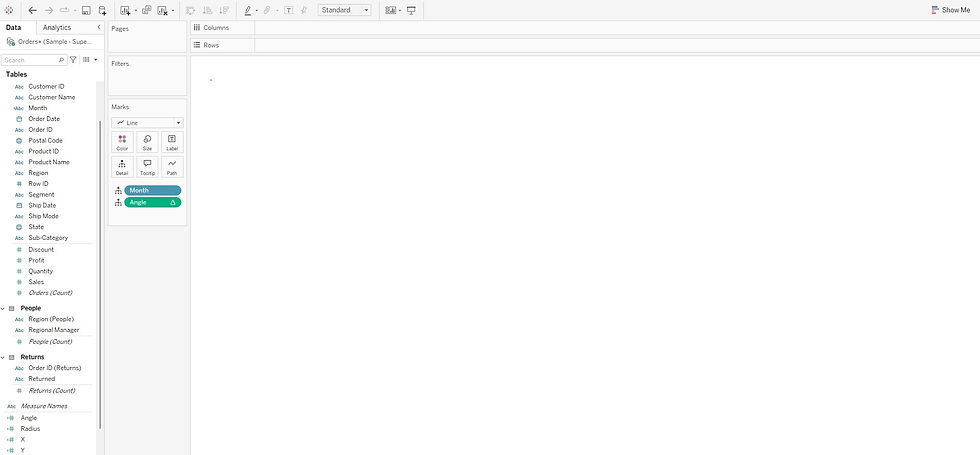The width and height of the screenshot is (980, 455).
Task: Open the Tooltip marks card
Action: click(148, 167)
